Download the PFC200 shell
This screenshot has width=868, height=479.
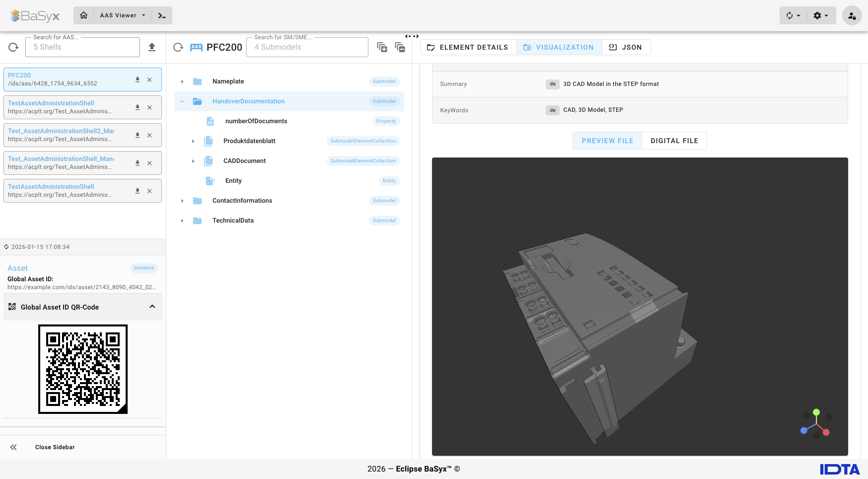coord(138,79)
